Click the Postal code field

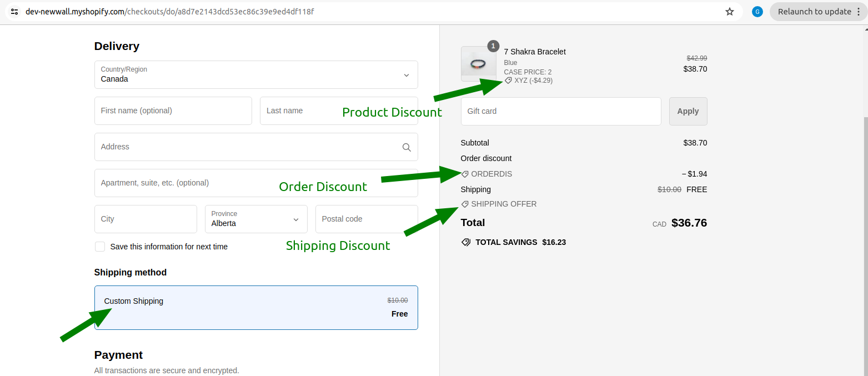coord(367,219)
